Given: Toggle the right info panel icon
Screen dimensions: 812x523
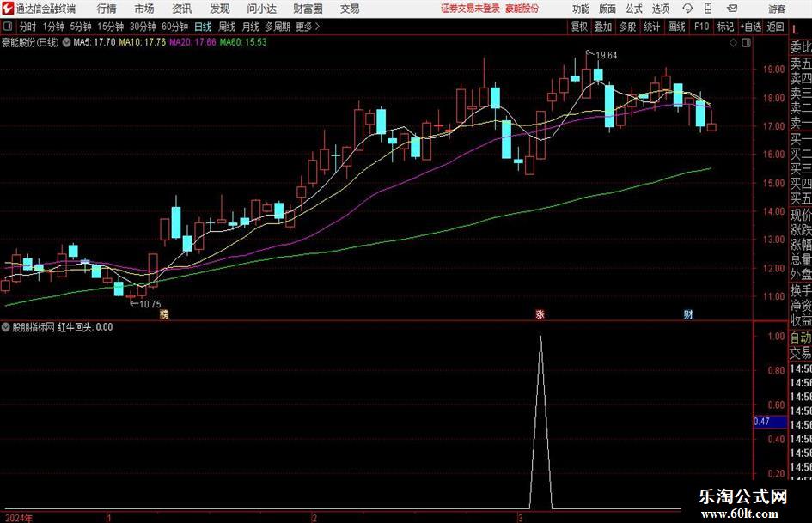Looking at the screenshot, I should [746, 43].
